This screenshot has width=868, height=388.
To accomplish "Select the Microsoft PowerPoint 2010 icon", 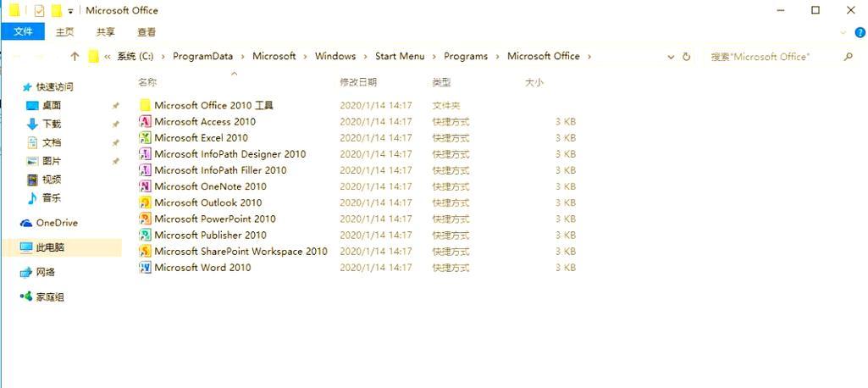I will point(145,219).
